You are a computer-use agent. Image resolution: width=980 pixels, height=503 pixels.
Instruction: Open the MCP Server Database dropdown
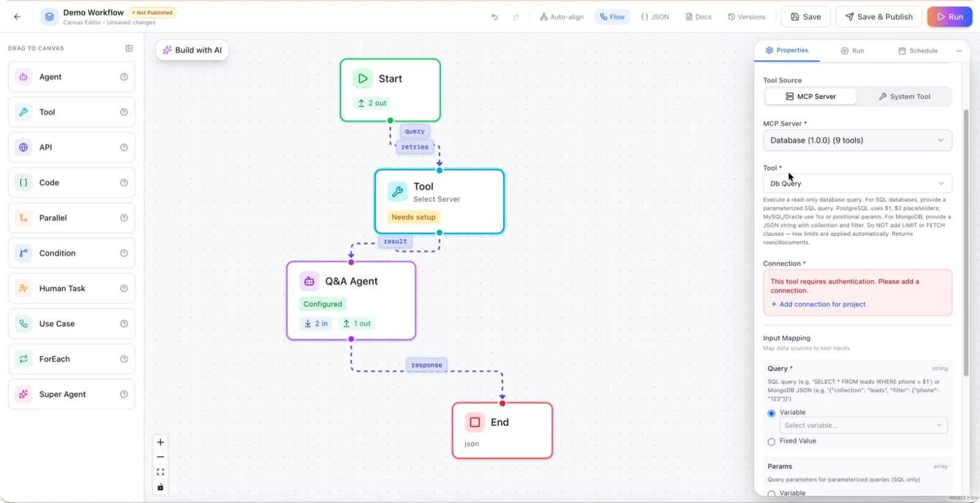point(858,140)
